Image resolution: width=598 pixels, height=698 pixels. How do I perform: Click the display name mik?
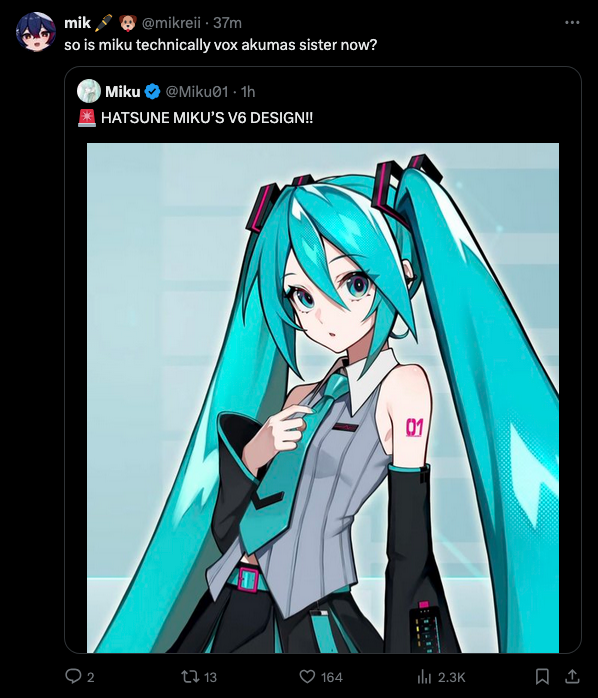pos(77,22)
